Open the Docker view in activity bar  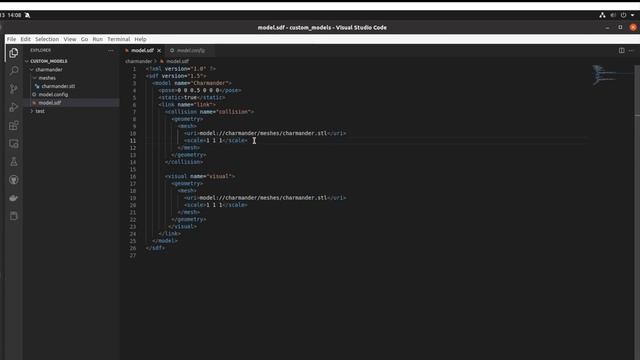[13, 198]
